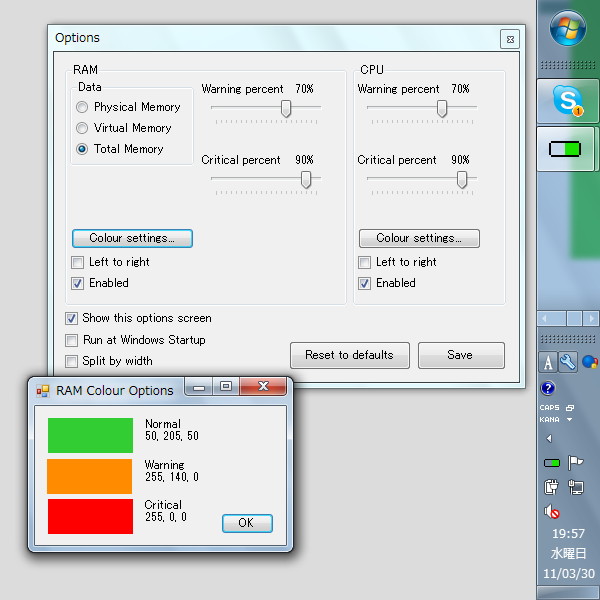Click the red Critical colour swatch

pyautogui.click(x=90, y=516)
